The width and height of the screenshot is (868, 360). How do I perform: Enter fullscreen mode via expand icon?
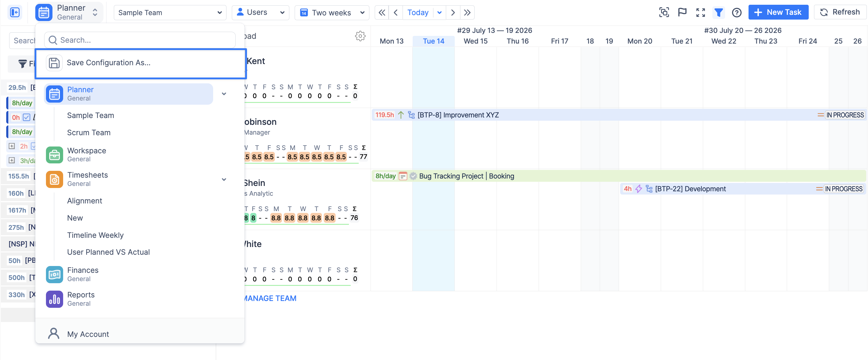(701, 12)
